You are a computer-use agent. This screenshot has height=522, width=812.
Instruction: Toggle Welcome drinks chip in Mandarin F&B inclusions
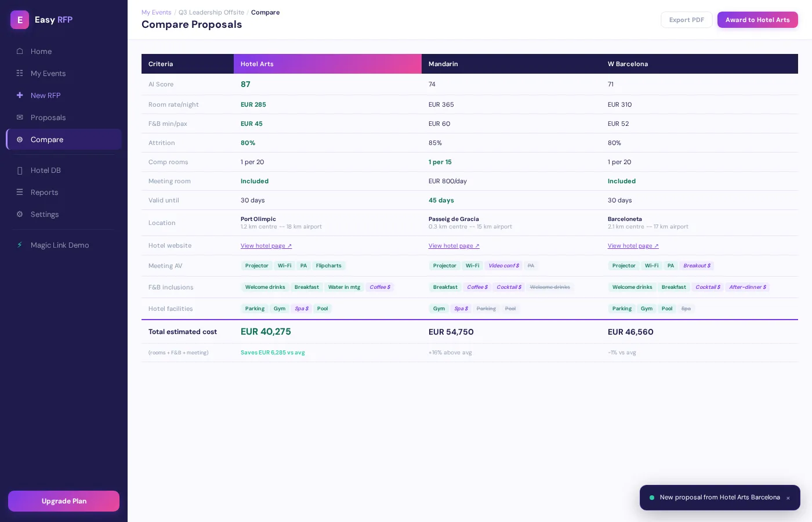[550, 287]
